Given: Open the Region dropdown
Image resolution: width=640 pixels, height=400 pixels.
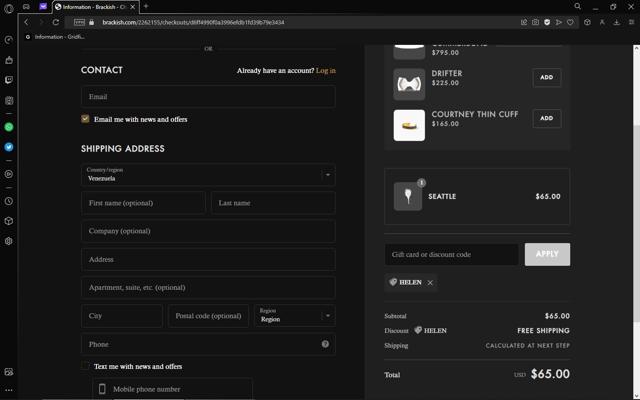Looking at the screenshot, I should (295, 316).
